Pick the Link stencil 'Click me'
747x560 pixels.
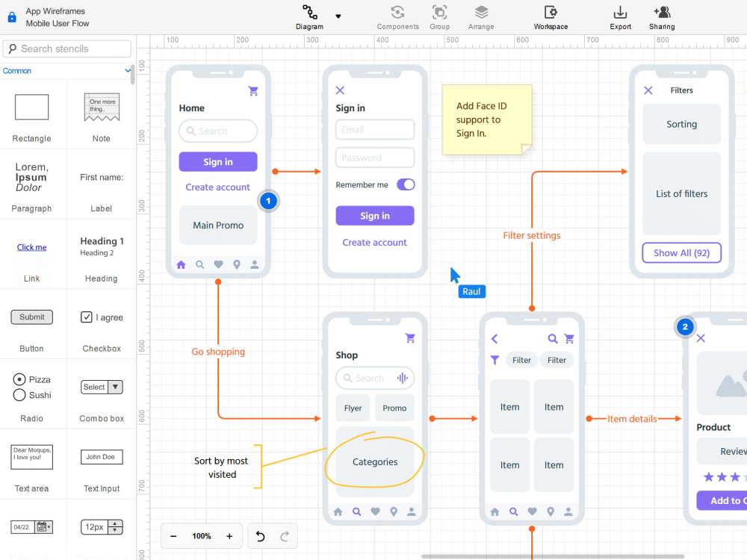pyautogui.click(x=31, y=247)
